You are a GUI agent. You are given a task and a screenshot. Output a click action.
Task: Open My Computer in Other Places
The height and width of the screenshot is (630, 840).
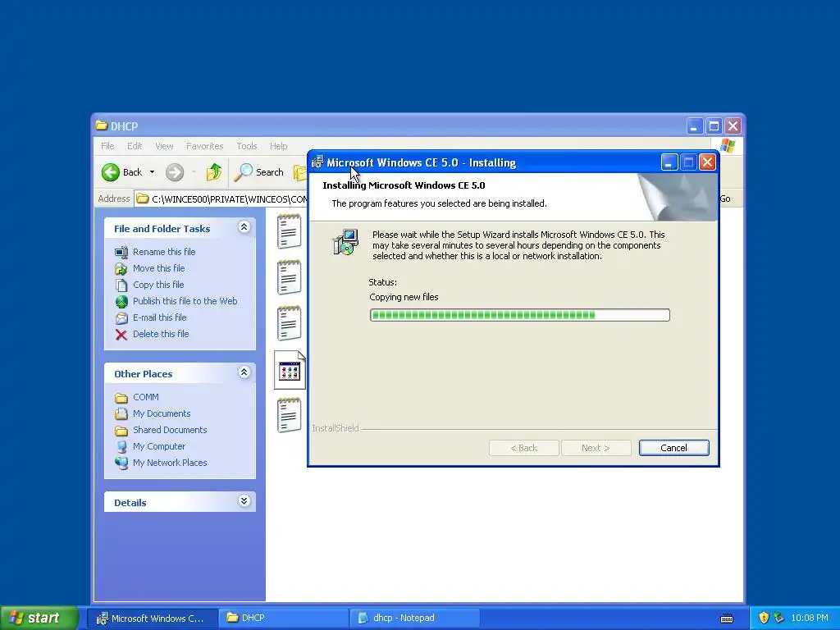click(159, 446)
